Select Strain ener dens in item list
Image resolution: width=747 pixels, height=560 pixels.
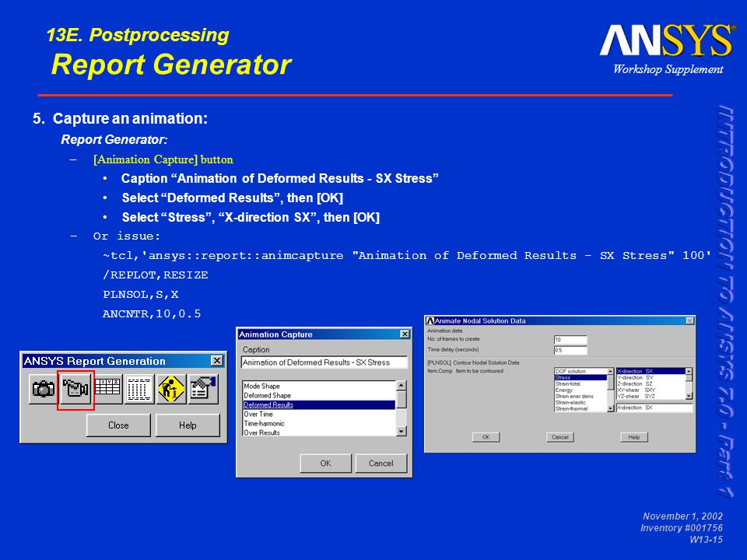pyautogui.click(x=580, y=396)
